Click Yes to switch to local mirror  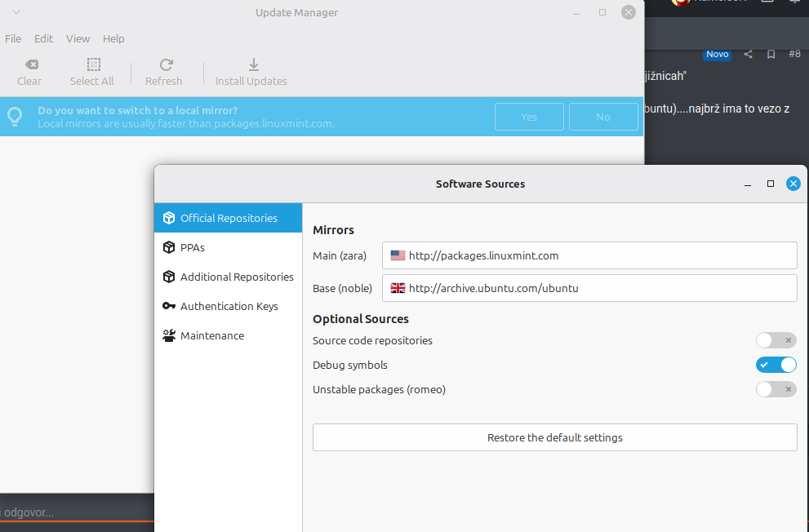coord(529,117)
